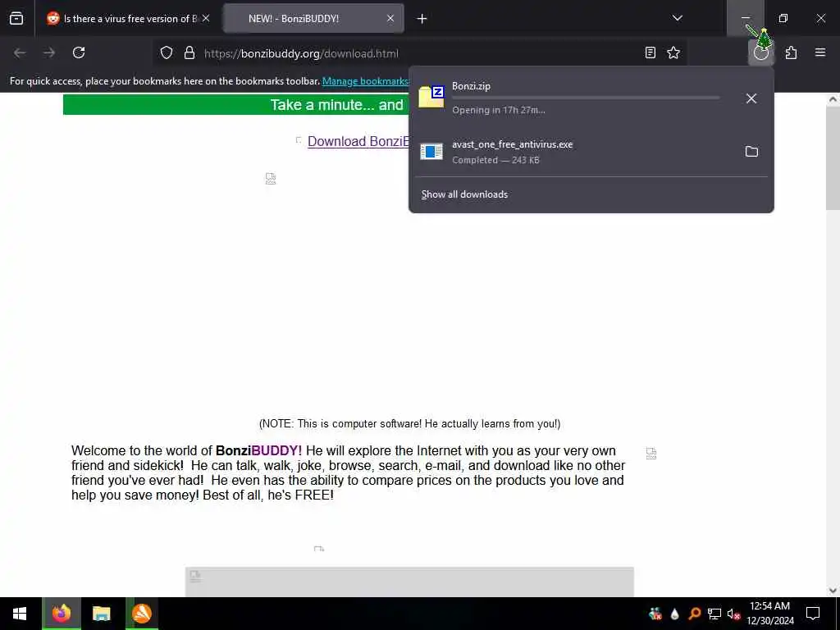Click the Manage bookmarks link
840x630 pixels.
(x=365, y=81)
